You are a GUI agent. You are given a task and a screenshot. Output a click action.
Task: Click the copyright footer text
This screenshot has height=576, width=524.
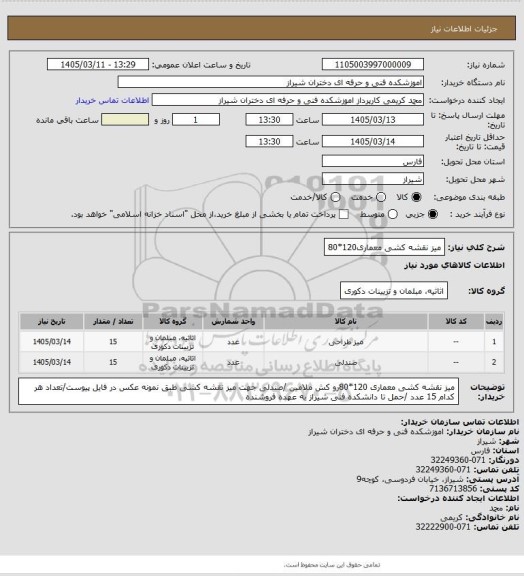coord(332,565)
